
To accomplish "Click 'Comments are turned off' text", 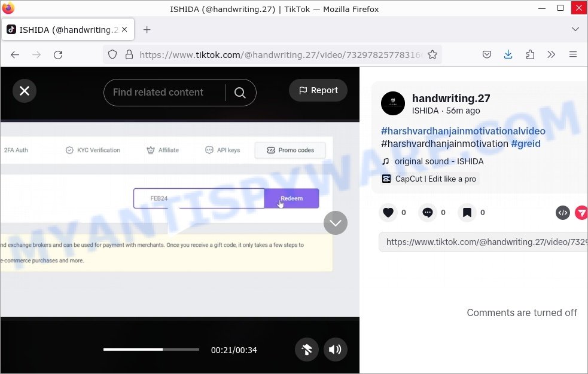I will point(522,312).
